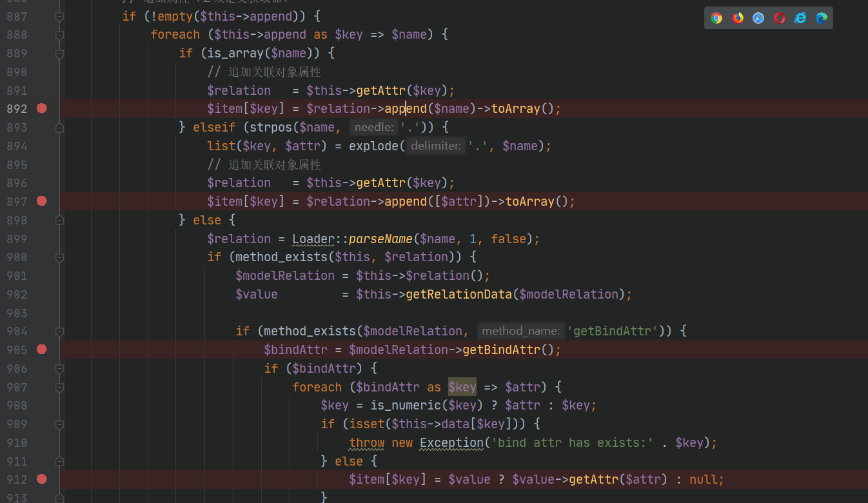868x503 pixels.
Task: Open preview in Firefox browser icon
Action: coord(738,18)
